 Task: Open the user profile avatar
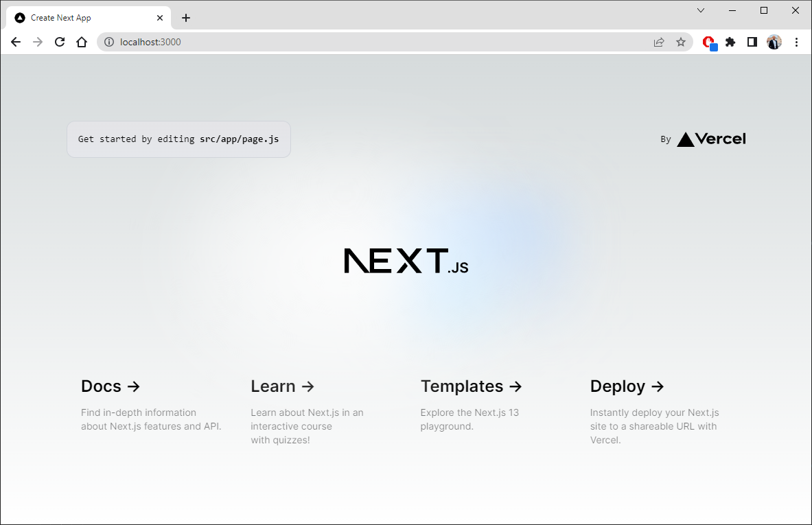point(774,42)
